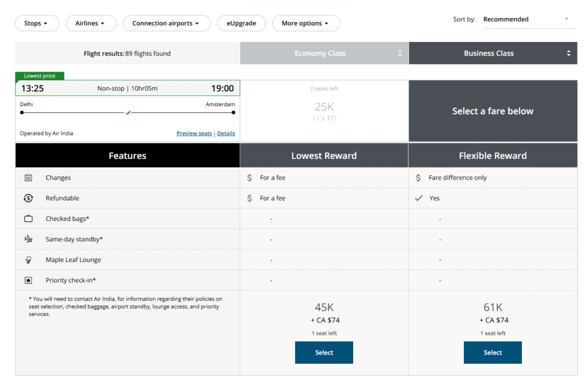Click the green checkmark under Flexible Reward
Screen dimensions: 588x378
[x=419, y=198]
